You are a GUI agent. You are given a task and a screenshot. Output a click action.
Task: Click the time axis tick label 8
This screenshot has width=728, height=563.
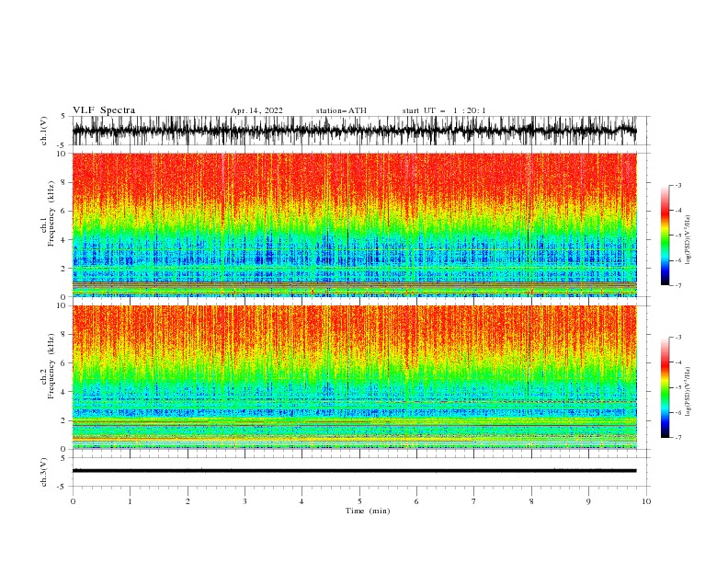(531, 501)
